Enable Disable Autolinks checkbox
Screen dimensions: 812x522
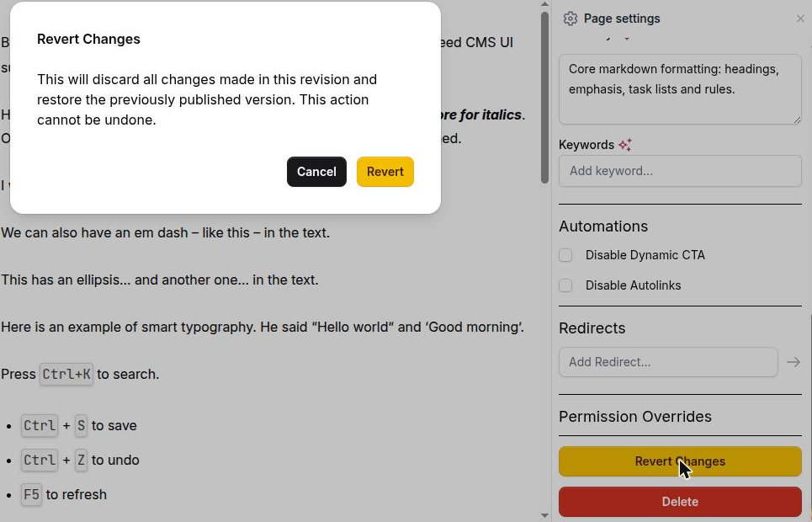pos(565,285)
